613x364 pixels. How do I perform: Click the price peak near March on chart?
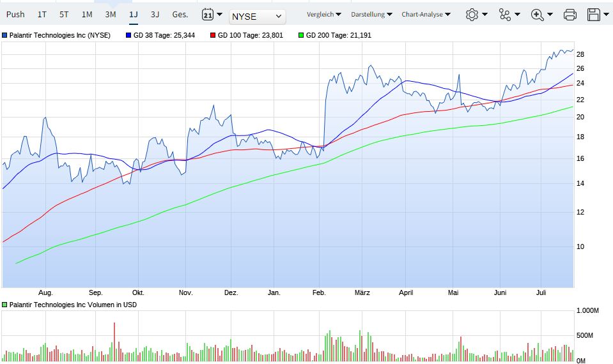(370, 66)
